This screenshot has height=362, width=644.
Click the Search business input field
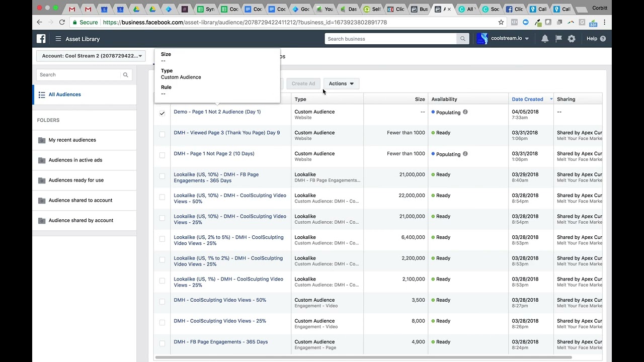390,39
